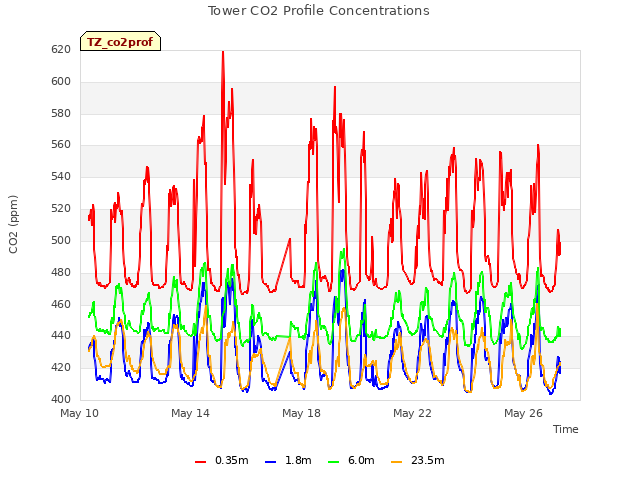Click the blue 1.8m legend swatch
640x480 pixels.
[x=271, y=462]
